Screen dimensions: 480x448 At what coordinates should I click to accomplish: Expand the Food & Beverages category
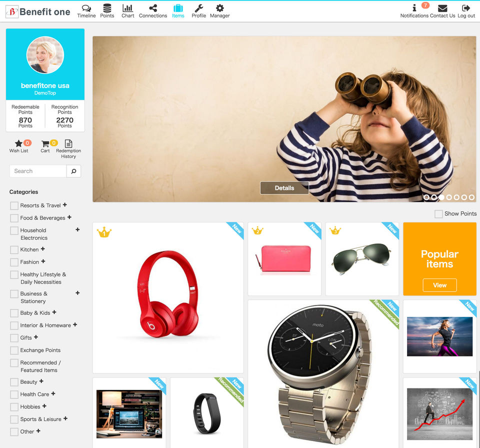(x=69, y=217)
